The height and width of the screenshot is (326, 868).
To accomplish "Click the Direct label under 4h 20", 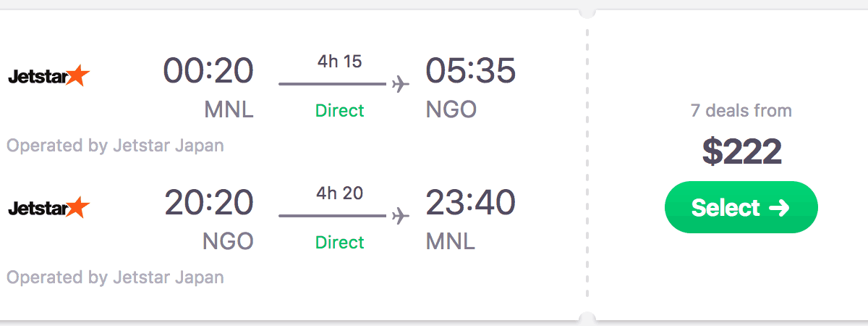I will pyautogui.click(x=339, y=242).
